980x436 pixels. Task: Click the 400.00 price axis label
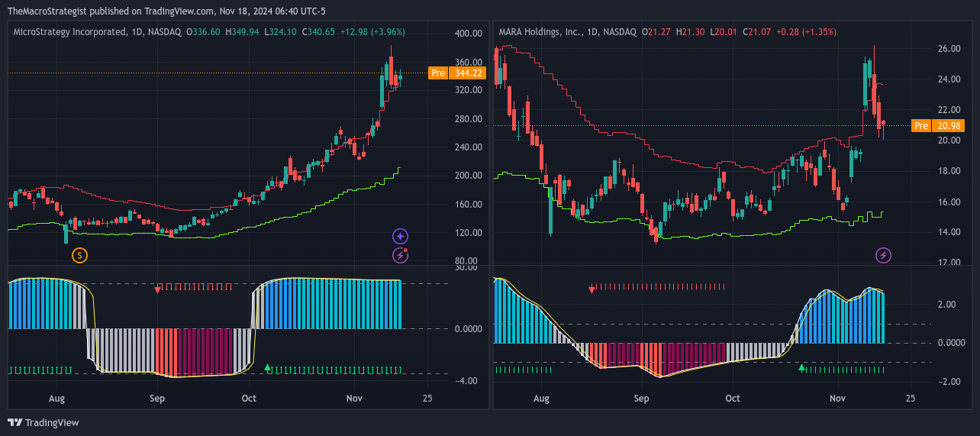pyautogui.click(x=468, y=34)
